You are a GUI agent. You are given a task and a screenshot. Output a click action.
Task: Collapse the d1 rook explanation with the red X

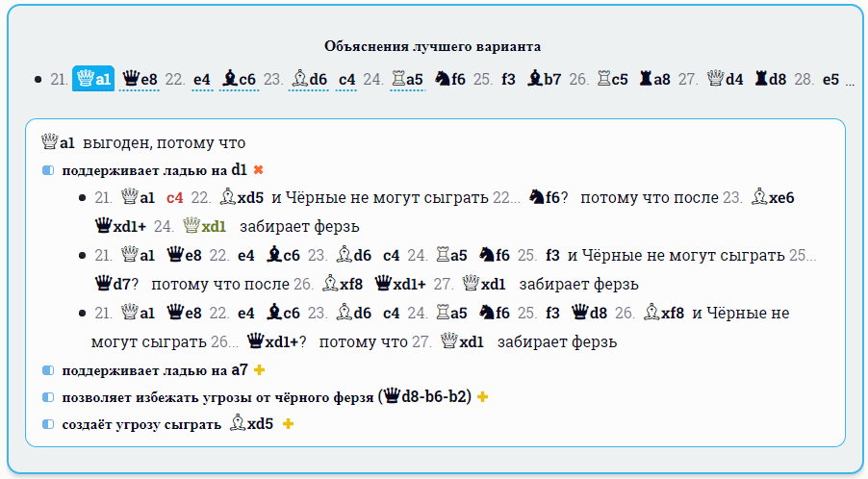258,170
